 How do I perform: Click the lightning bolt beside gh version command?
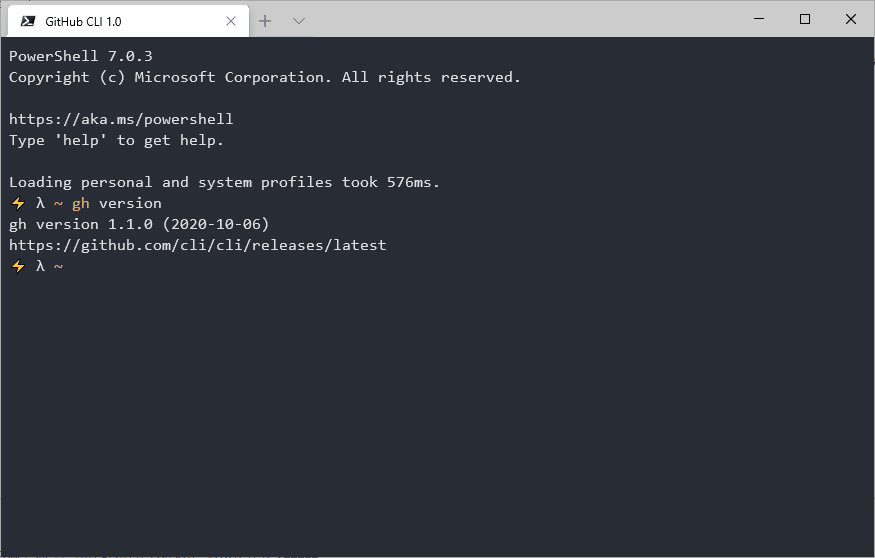pos(18,203)
